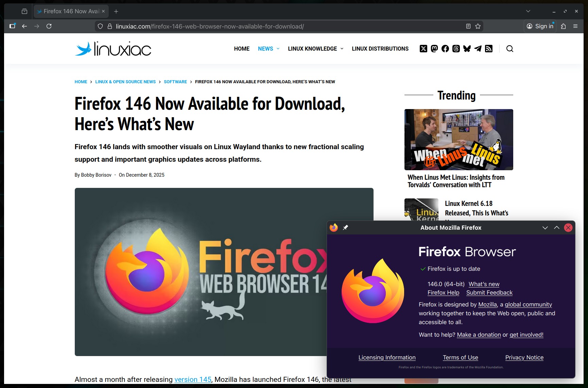Open LINUX DISTRIBUTIONS menu item

coord(380,49)
